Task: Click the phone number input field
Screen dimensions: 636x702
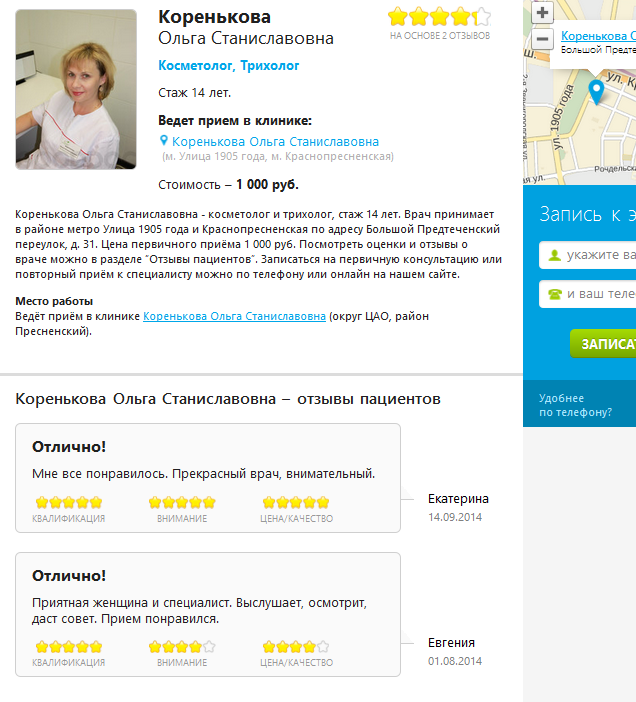Action: click(x=588, y=294)
